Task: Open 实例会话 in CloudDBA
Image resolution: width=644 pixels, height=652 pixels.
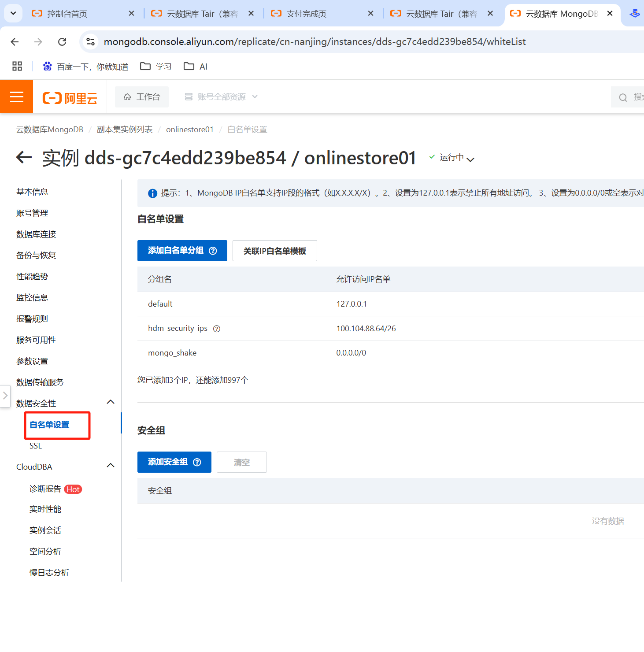Action: tap(45, 530)
